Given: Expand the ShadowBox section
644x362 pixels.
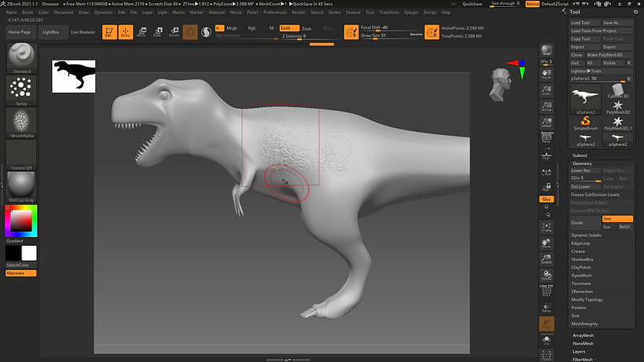Looking at the screenshot, I should [x=582, y=259].
